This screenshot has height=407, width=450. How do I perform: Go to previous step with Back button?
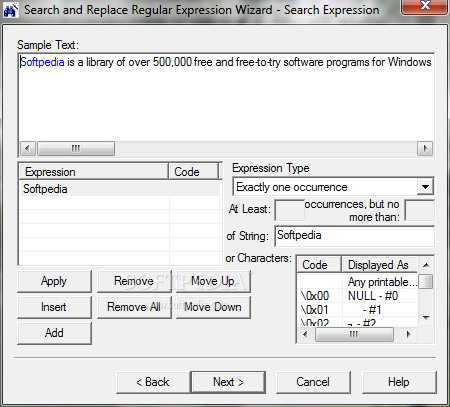point(153,382)
